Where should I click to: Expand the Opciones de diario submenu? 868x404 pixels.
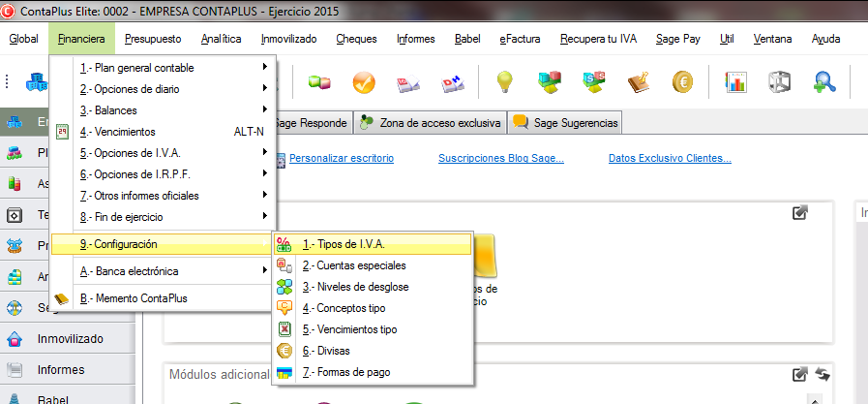266,89
